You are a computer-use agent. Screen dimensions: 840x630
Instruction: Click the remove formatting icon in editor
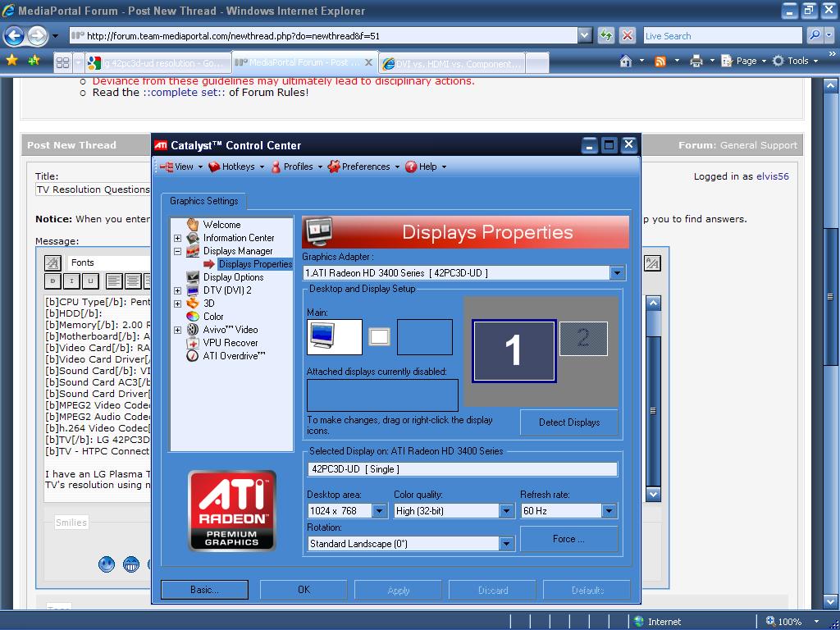[x=52, y=262]
